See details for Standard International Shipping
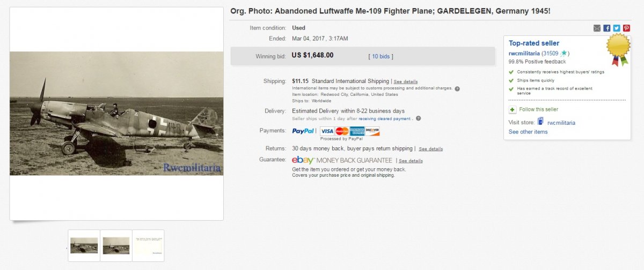The image size is (644, 270). pos(406,81)
